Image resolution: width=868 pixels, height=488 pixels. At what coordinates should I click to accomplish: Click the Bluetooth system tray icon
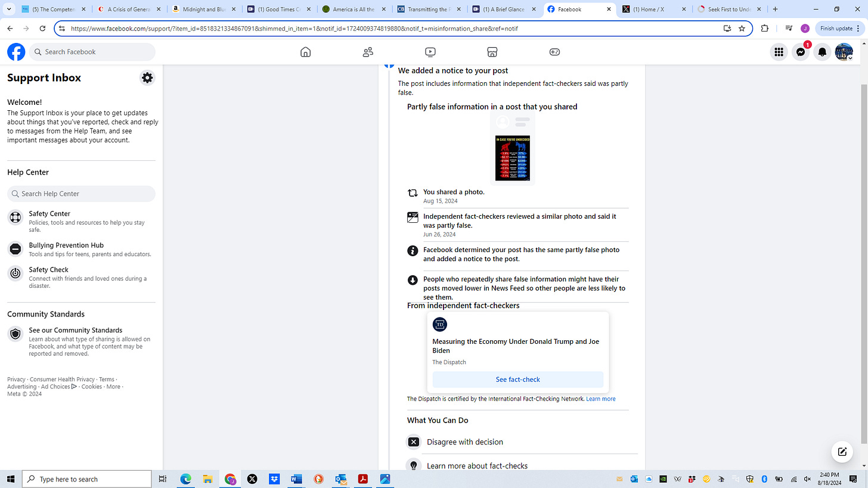tap(764, 479)
